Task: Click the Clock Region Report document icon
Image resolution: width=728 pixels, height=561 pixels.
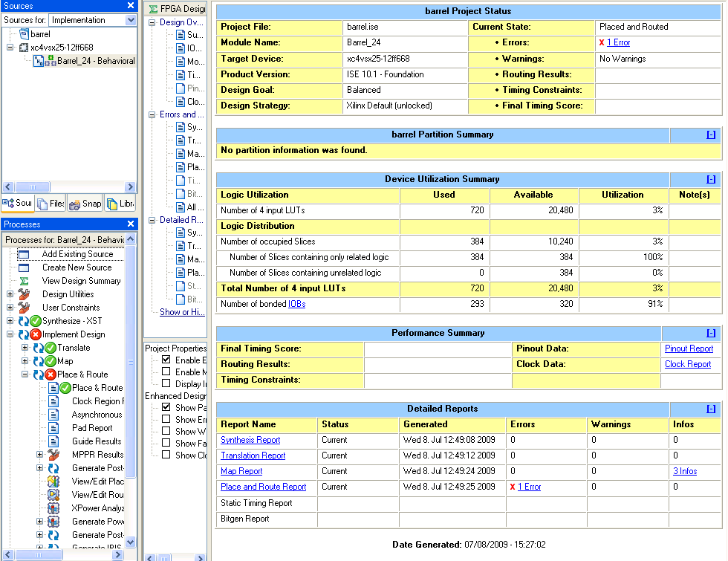Action: pos(53,401)
